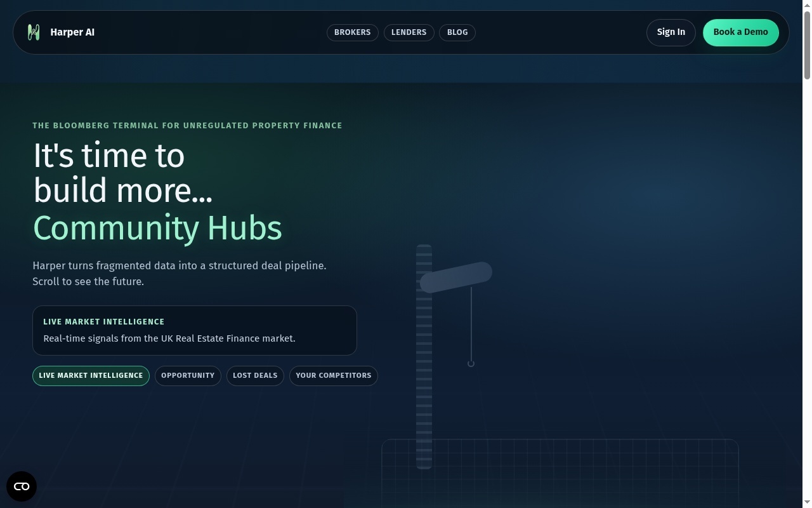The height and width of the screenshot is (508, 812).
Task: Click the Community Hubs headline text
Action: (x=157, y=228)
